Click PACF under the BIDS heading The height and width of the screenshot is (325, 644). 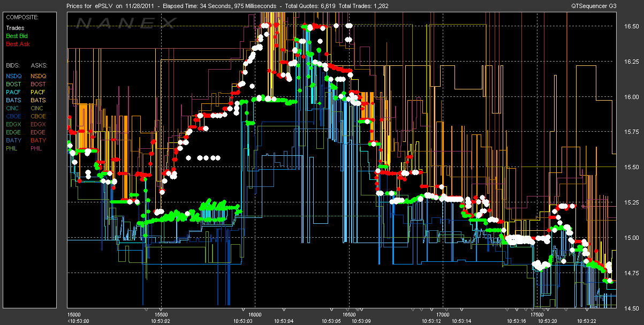(14, 92)
